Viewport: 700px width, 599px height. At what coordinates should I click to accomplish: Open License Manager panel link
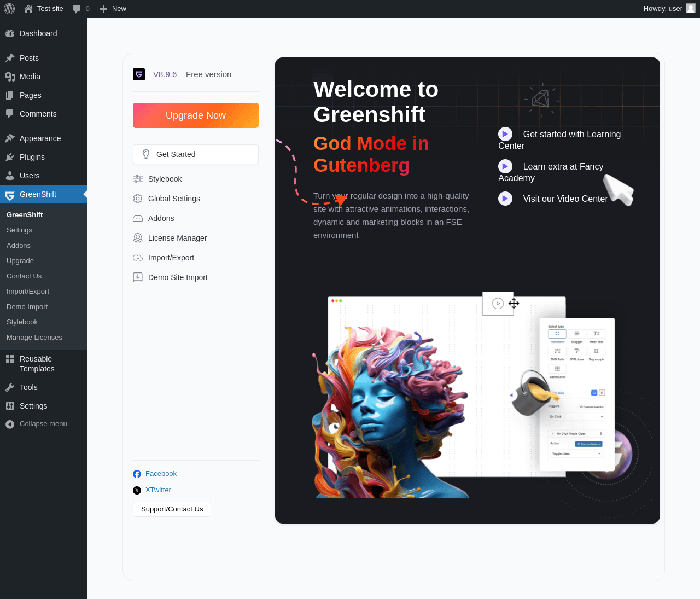[177, 238]
